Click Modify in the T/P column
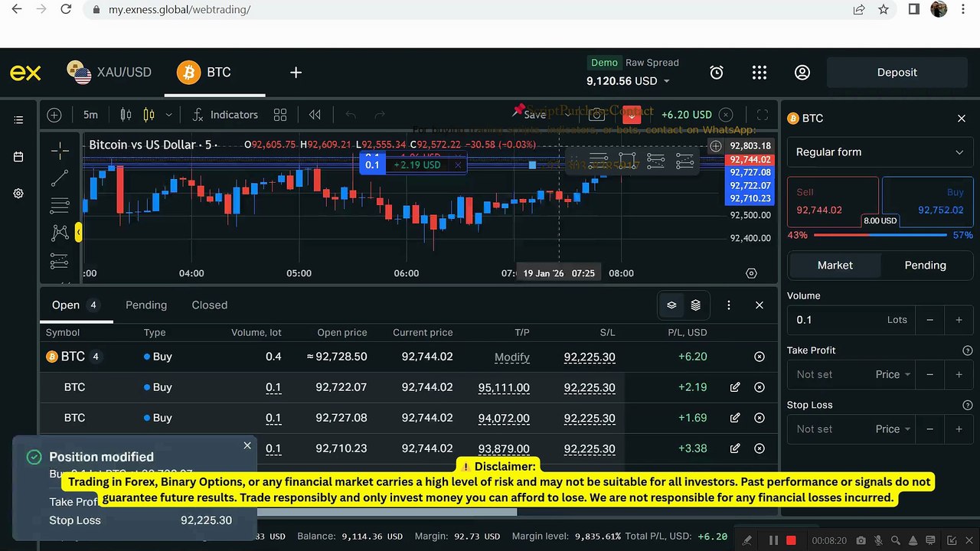Image resolution: width=980 pixels, height=551 pixels. coord(512,357)
